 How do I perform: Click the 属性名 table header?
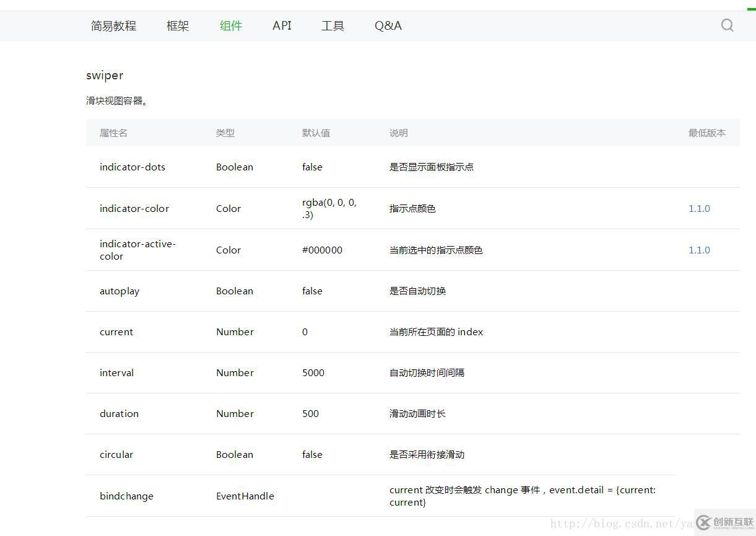click(113, 133)
